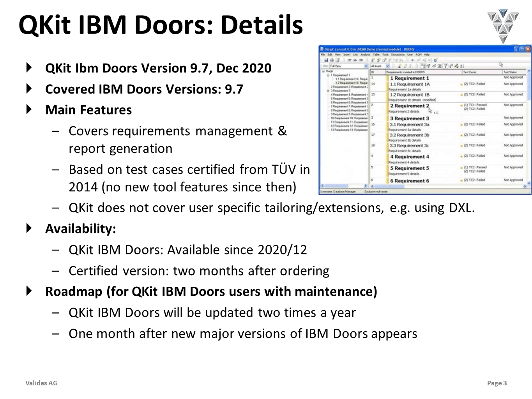The image size is (532, 399).
Task: Click the ID column header
Action: (378, 72)
